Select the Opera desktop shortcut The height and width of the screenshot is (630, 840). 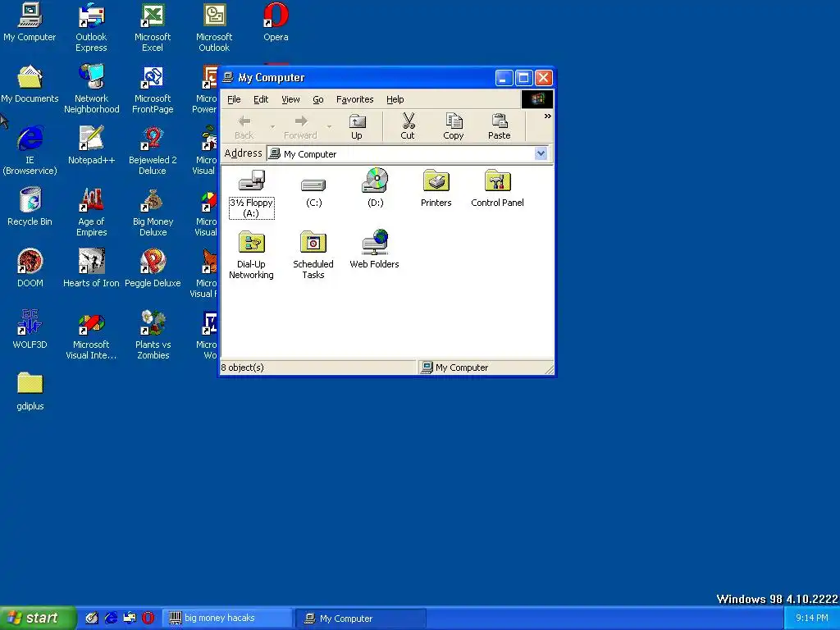(x=276, y=22)
